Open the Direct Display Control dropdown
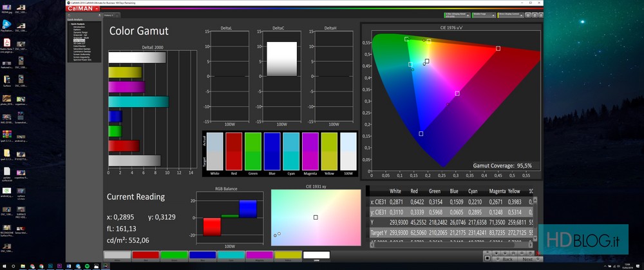This screenshot has height=270, width=644. click(x=510, y=15)
